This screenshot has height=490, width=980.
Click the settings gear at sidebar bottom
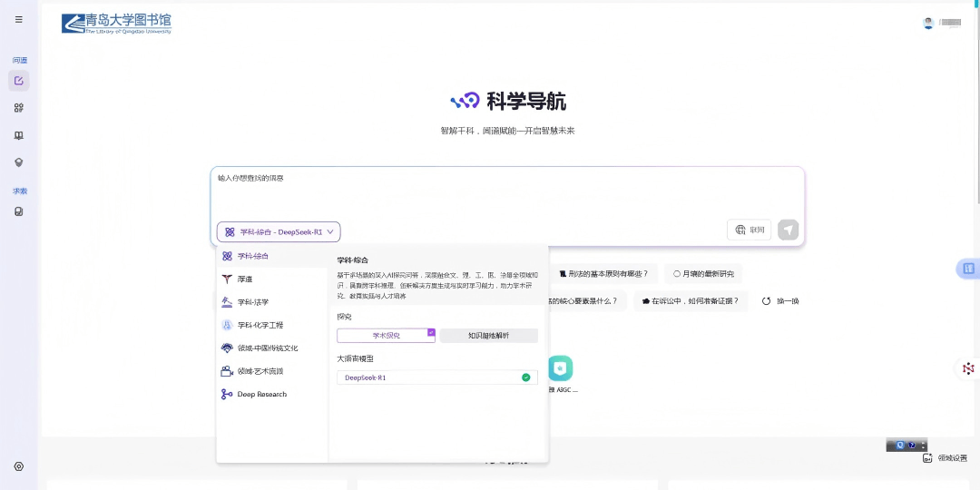(x=19, y=466)
